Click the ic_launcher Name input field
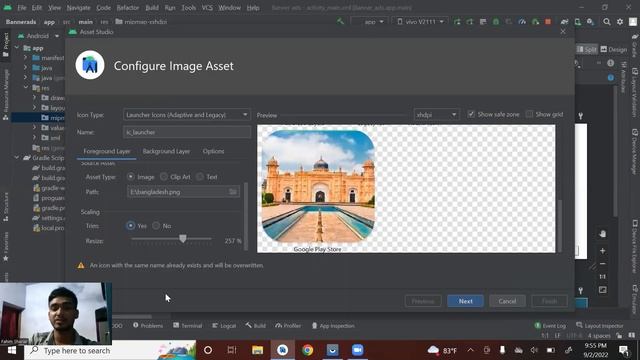640x360 pixels. (x=187, y=132)
